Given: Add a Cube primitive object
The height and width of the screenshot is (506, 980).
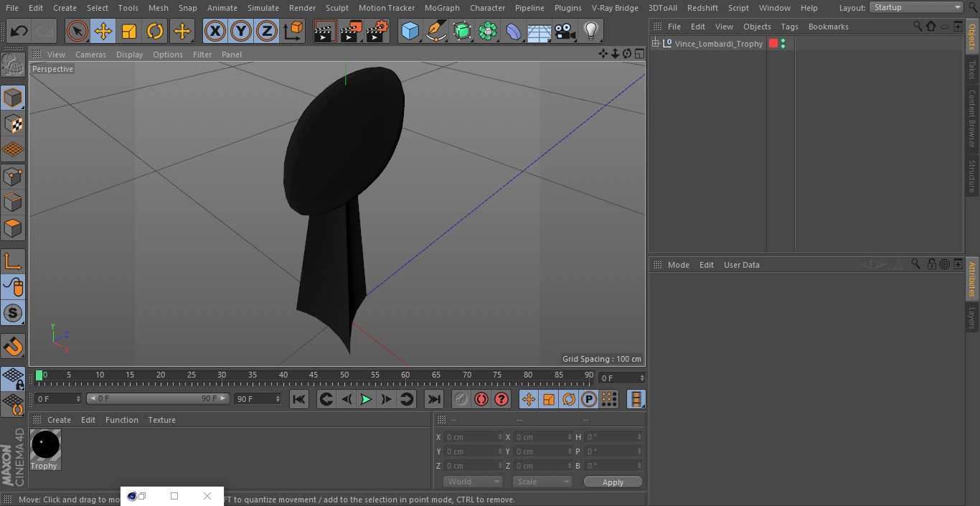Looking at the screenshot, I should [410, 31].
